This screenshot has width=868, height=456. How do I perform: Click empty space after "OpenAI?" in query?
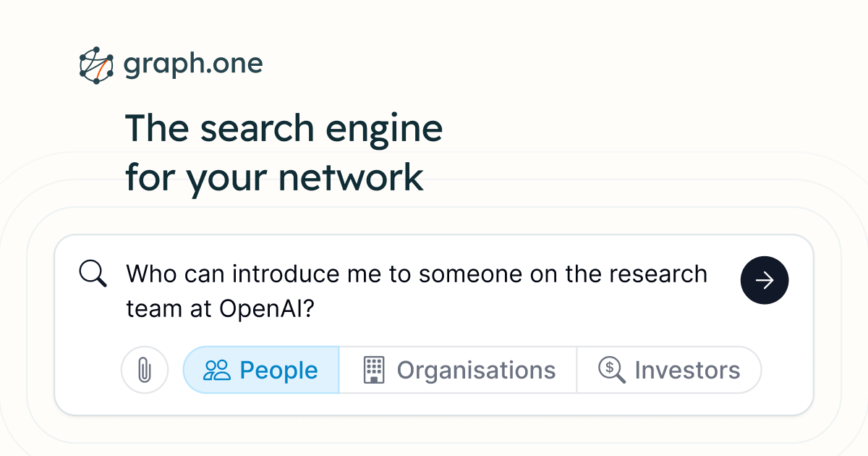pos(521,309)
